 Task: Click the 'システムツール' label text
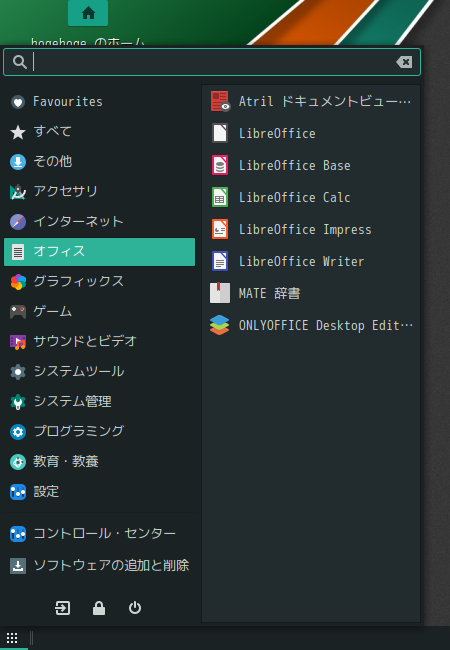(79, 371)
